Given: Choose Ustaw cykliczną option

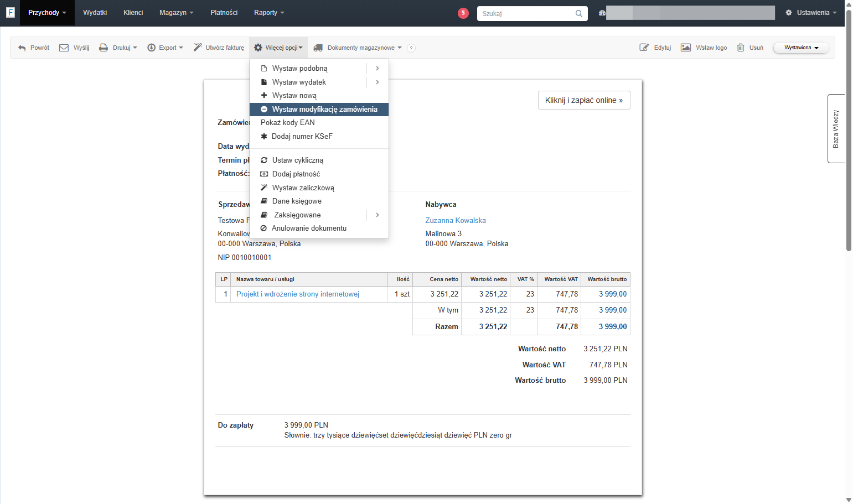Looking at the screenshot, I should [x=319, y=160].
